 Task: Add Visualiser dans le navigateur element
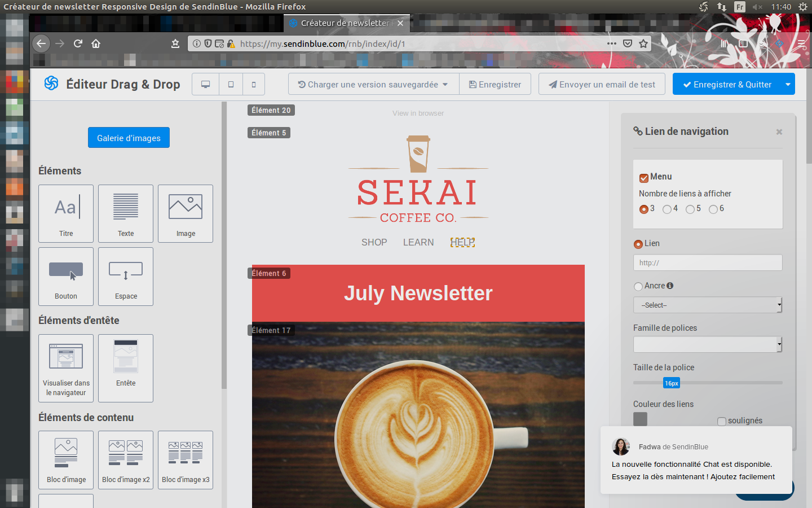pyautogui.click(x=66, y=368)
